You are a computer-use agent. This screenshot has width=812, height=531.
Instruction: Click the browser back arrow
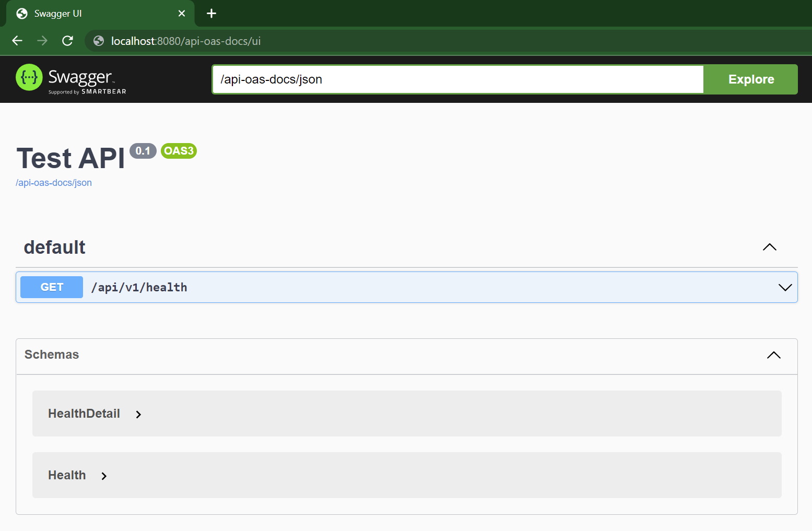17,41
